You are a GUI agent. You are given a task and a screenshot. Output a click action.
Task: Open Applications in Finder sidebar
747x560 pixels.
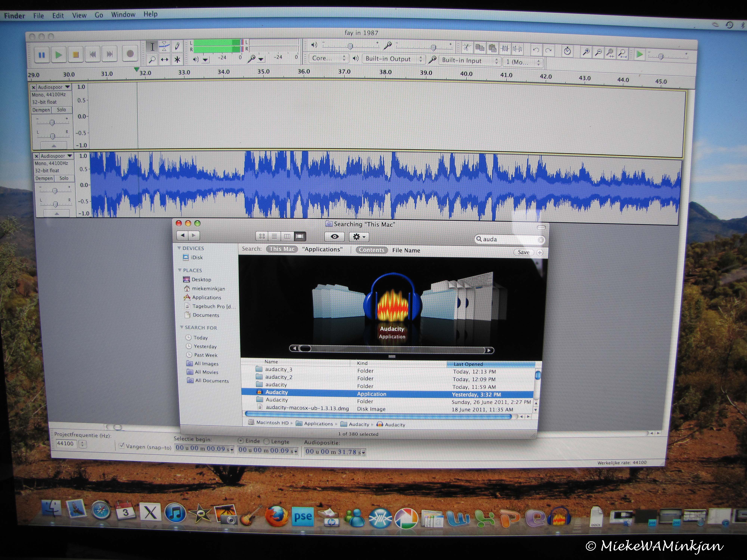[206, 298]
